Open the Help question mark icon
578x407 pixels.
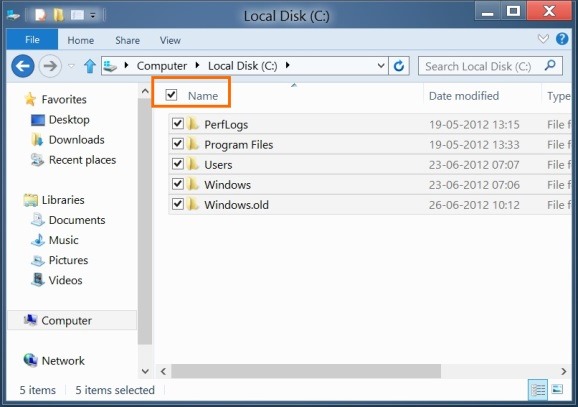tap(562, 39)
